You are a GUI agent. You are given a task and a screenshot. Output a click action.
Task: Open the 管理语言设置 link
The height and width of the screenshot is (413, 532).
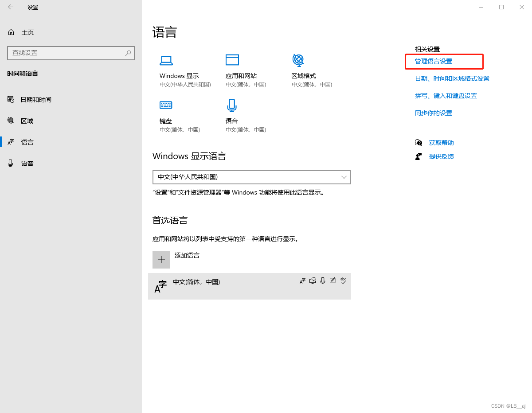pos(434,61)
